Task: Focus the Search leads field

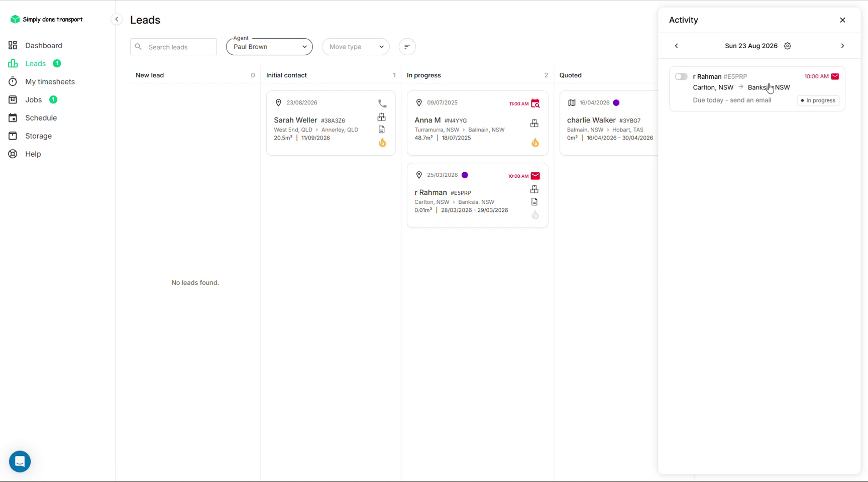Action: pos(173,47)
